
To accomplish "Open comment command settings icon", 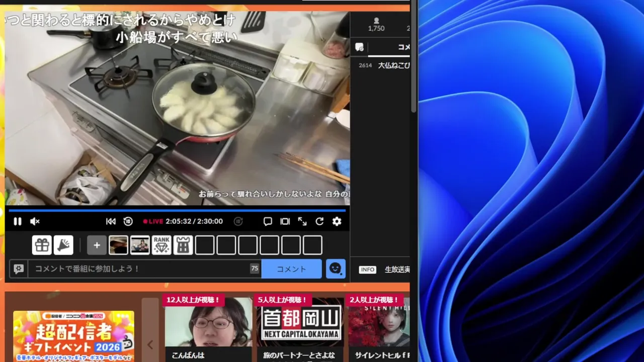I will point(19,269).
